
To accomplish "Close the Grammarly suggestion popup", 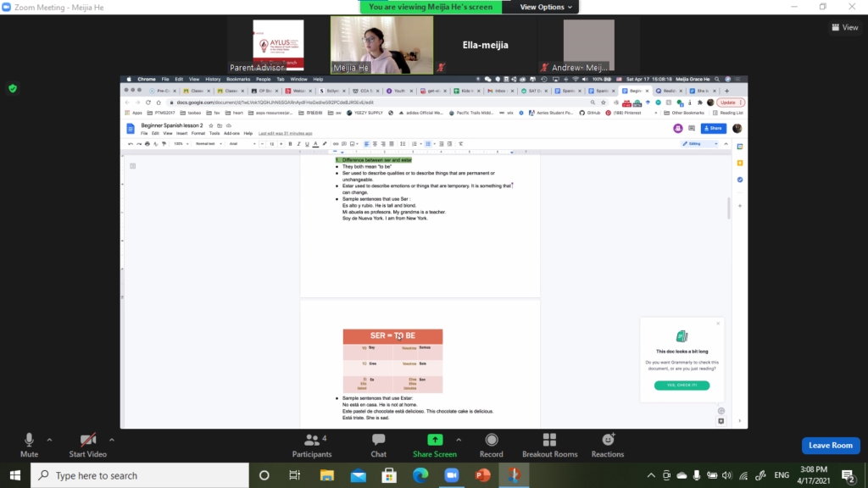I will coord(718,324).
